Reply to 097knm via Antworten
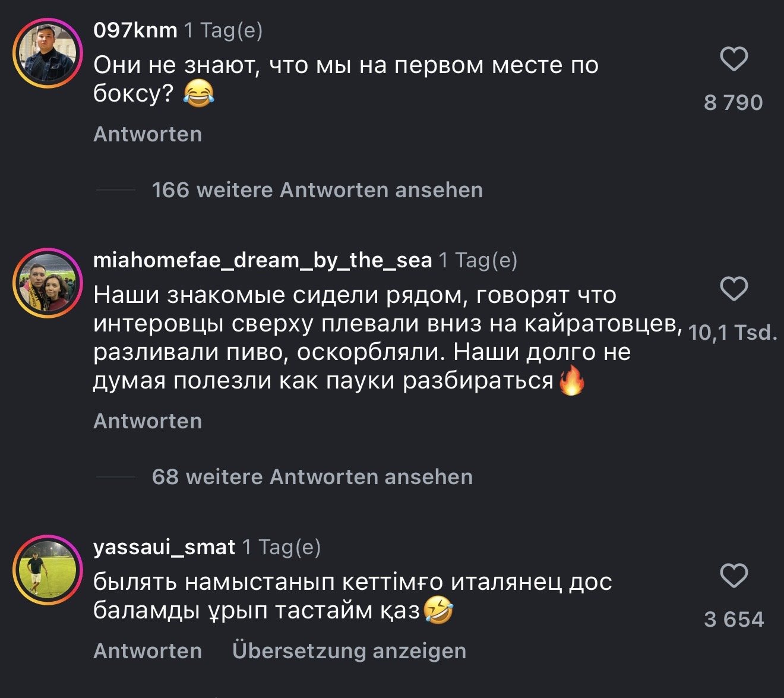The image size is (784, 698). click(147, 134)
